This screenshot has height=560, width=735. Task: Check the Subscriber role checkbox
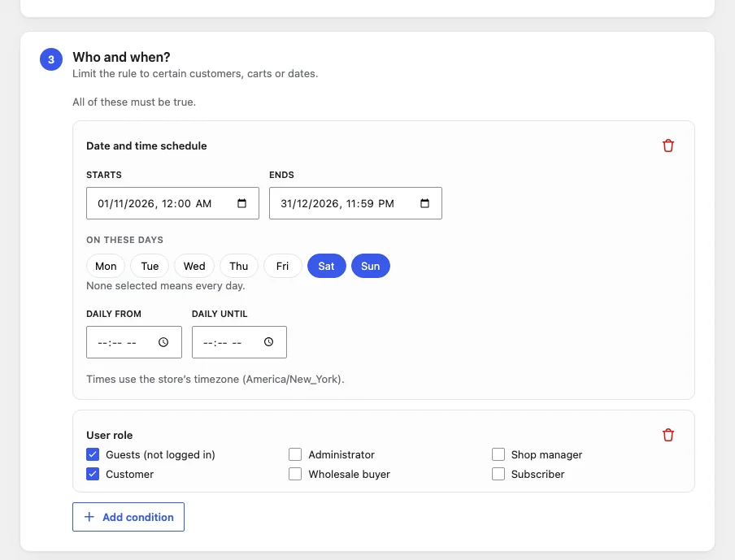(498, 474)
